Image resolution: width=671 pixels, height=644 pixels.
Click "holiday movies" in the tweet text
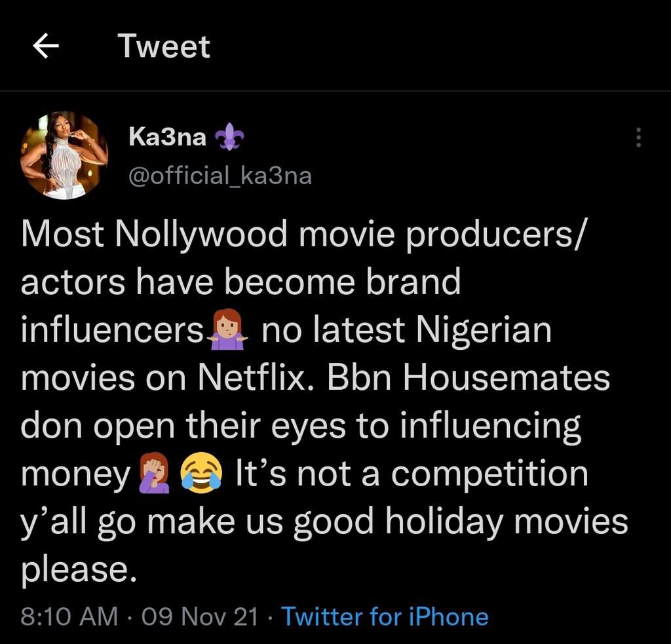pyautogui.click(x=505, y=521)
